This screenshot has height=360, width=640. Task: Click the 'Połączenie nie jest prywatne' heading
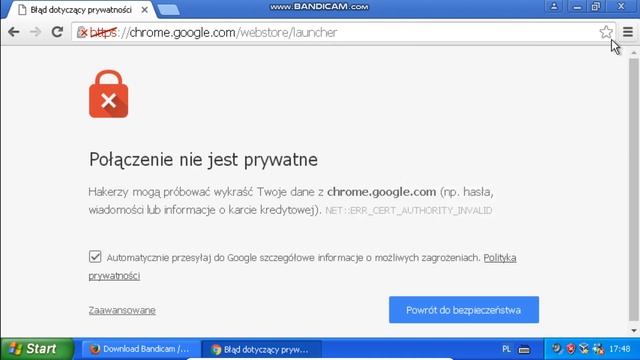coord(203,160)
